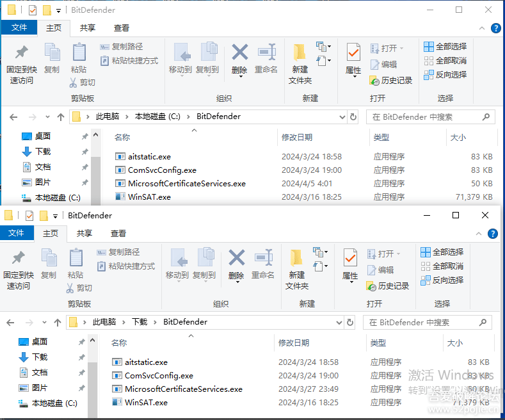Image resolution: width=505 pixels, height=420 pixels.
Task: Click 新建文件夹 in the top window
Action: pyautogui.click(x=300, y=65)
